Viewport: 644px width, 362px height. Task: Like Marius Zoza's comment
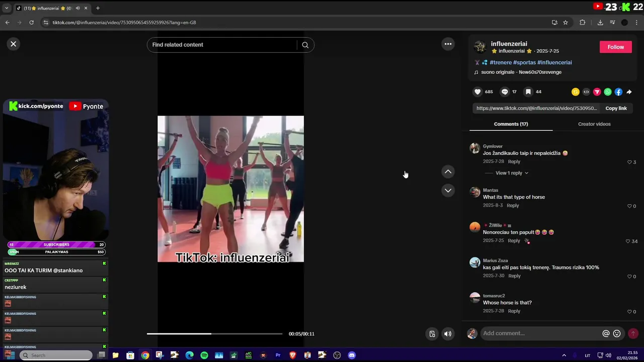[629, 277]
